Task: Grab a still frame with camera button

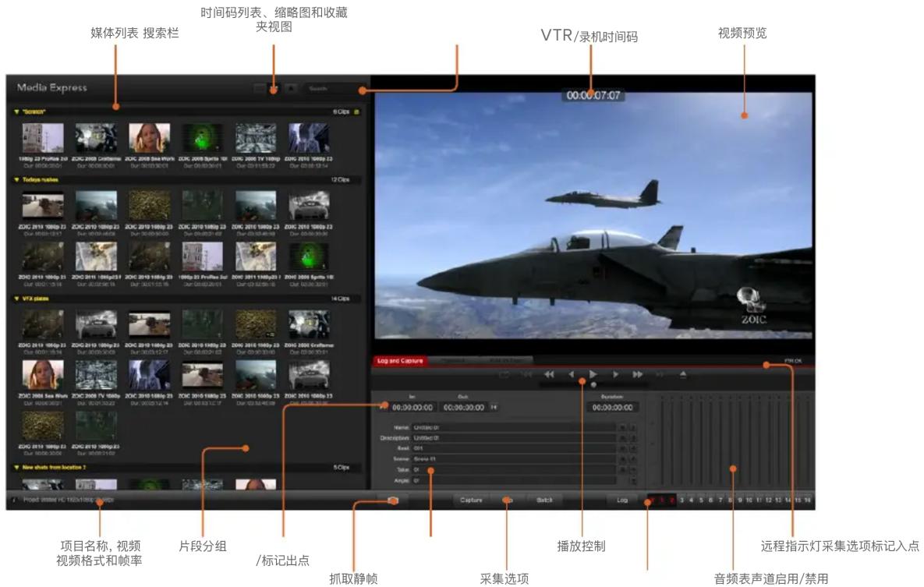Action: point(392,500)
